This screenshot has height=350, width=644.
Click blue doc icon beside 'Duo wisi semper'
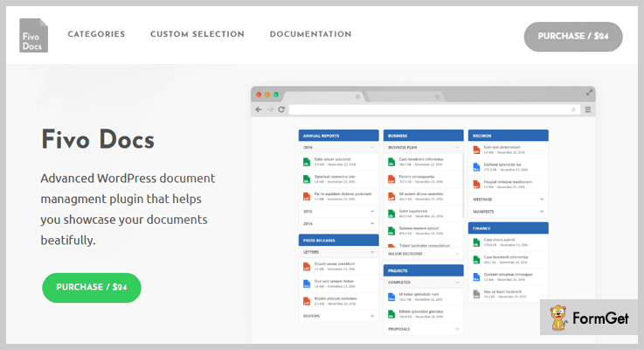[307, 283]
